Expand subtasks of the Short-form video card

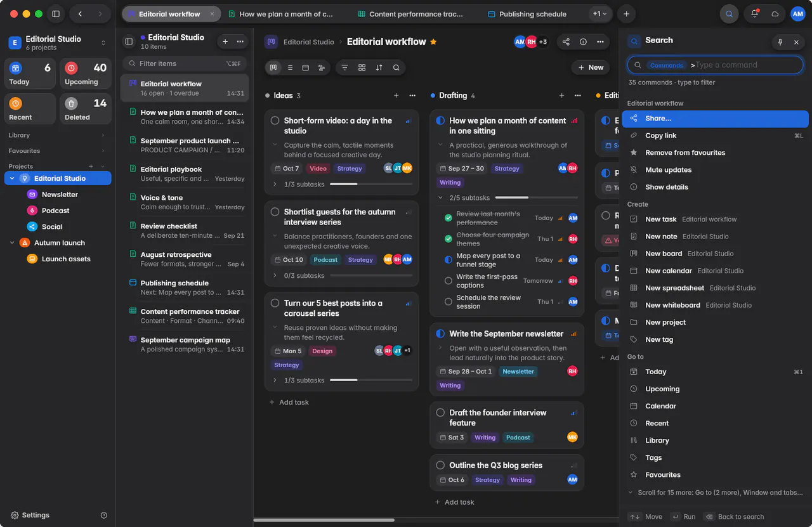tap(275, 185)
